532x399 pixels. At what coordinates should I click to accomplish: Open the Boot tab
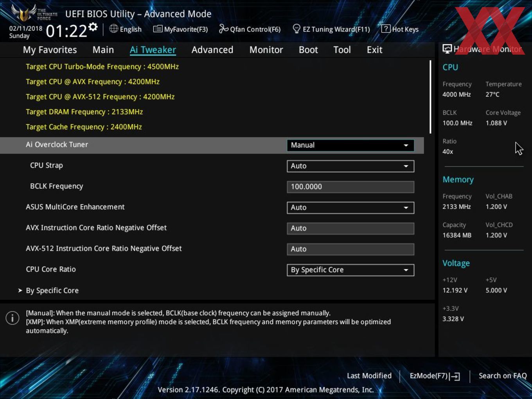point(308,50)
